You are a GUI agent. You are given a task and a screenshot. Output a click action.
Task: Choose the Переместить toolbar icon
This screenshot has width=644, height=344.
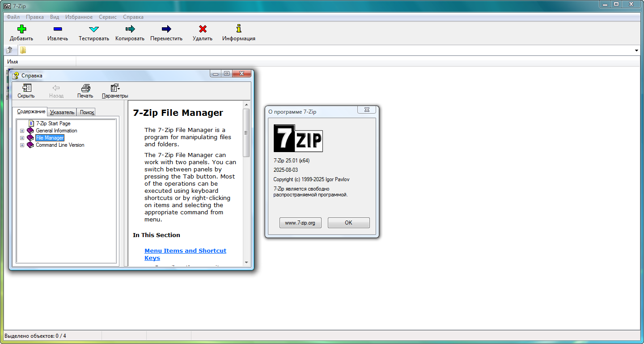point(166,29)
